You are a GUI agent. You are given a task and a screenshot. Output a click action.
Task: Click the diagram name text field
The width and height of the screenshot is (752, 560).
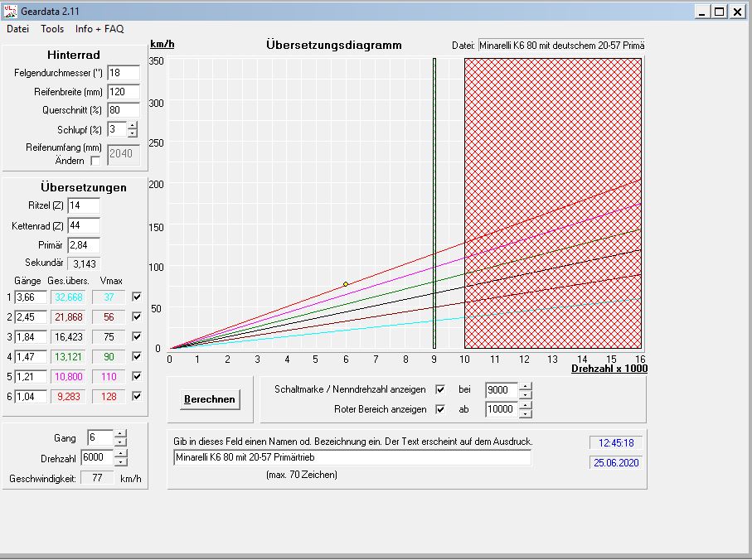(x=352, y=457)
